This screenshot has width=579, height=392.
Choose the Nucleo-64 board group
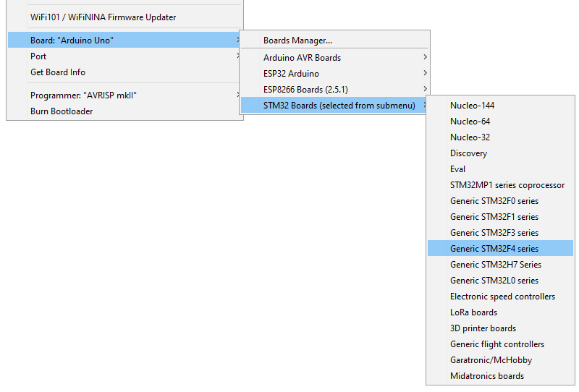click(x=500, y=121)
